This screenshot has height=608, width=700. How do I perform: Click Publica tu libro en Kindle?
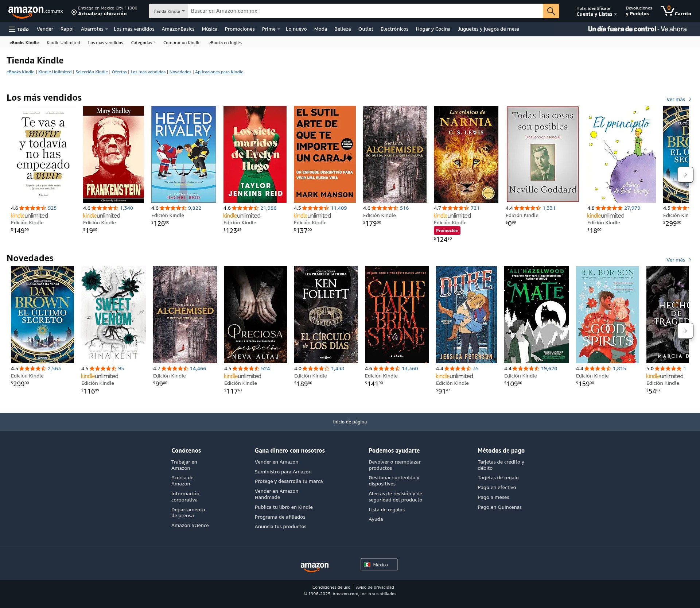284,507
